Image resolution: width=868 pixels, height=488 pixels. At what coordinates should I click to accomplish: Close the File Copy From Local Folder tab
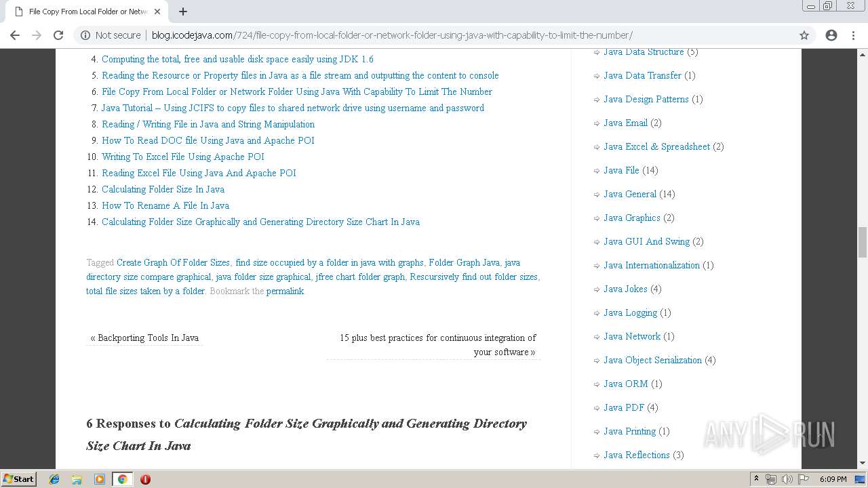point(157,12)
